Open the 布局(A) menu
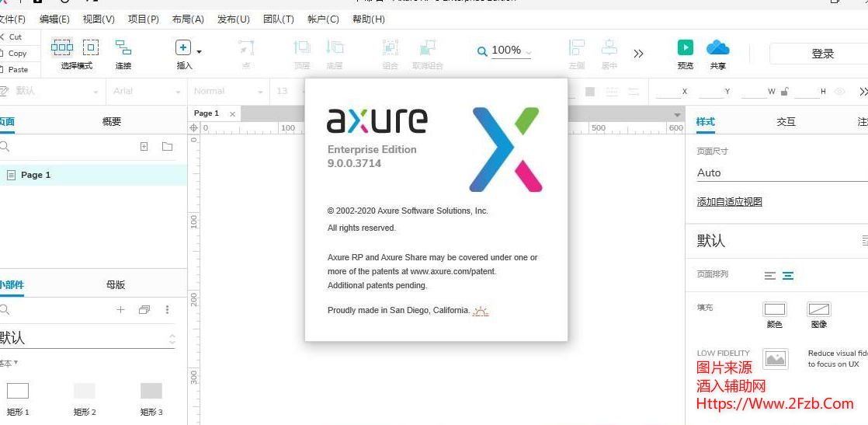868x425 pixels. tap(188, 19)
